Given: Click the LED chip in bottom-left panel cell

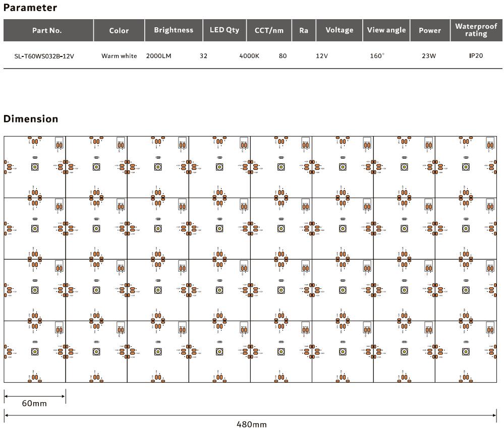Looking at the screenshot, I should point(35,351).
